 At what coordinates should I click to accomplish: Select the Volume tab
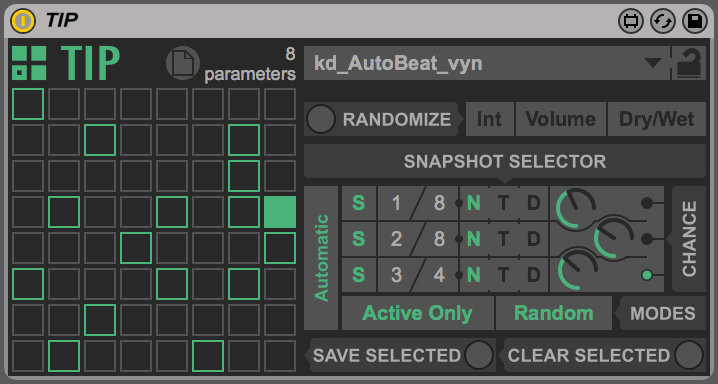pyautogui.click(x=560, y=119)
